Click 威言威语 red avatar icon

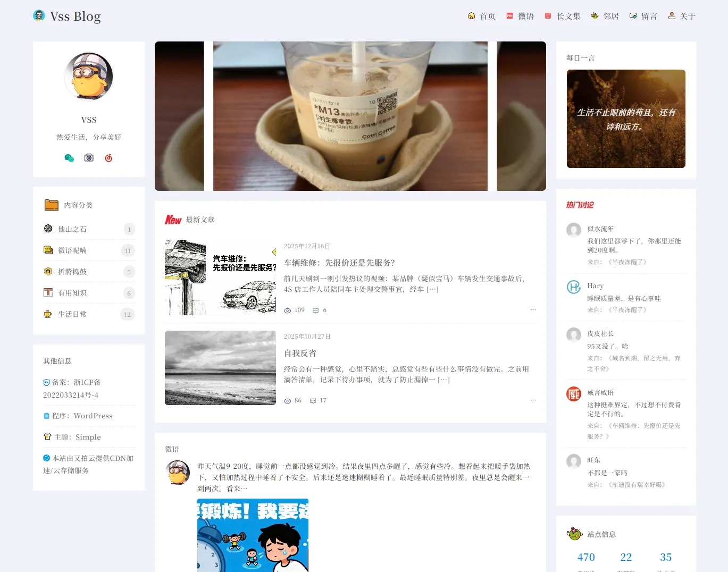(573, 394)
